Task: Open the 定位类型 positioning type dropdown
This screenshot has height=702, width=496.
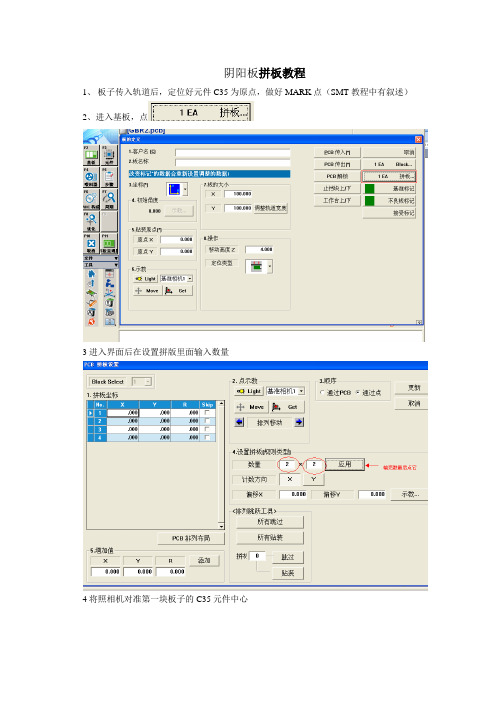Action: click(x=270, y=266)
